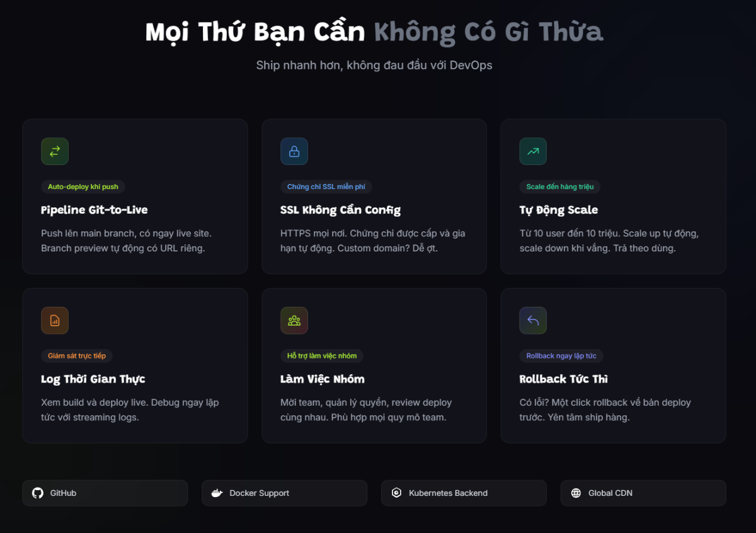This screenshot has width=756, height=533.
Task: Click the Kubernetes hexagon icon
Action: coord(396,493)
